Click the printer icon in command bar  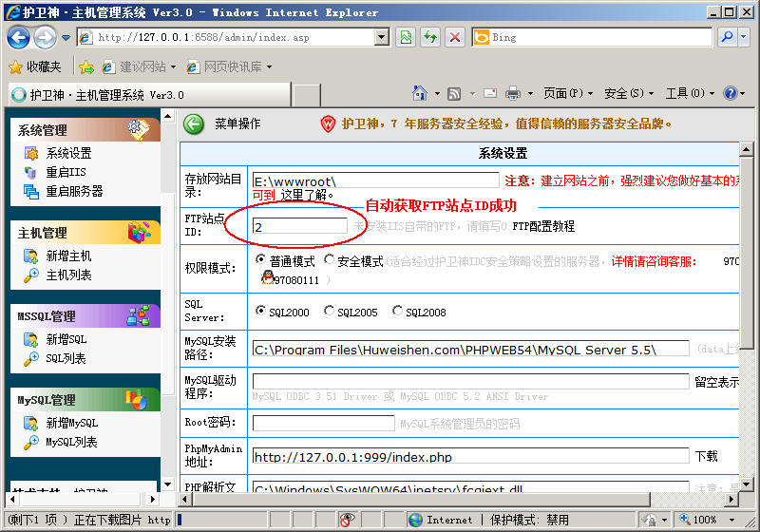click(513, 93)
